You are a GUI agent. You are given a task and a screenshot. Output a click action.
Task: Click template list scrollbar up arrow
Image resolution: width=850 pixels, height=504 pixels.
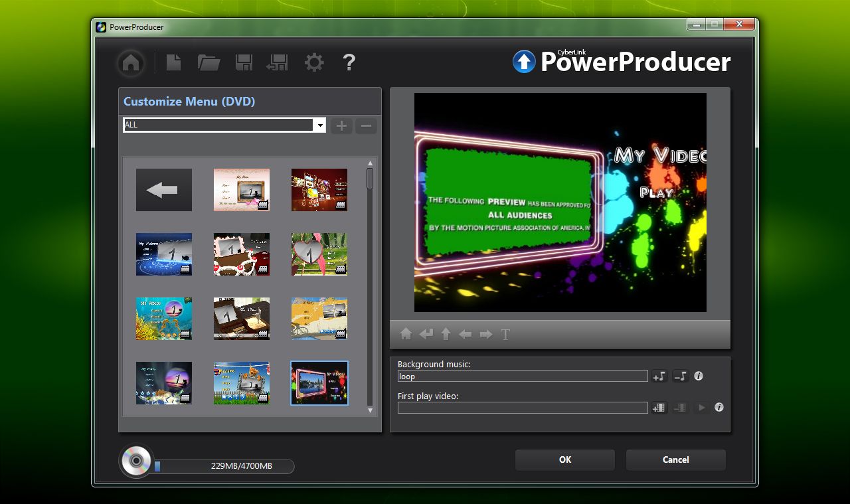click(371, 163)
